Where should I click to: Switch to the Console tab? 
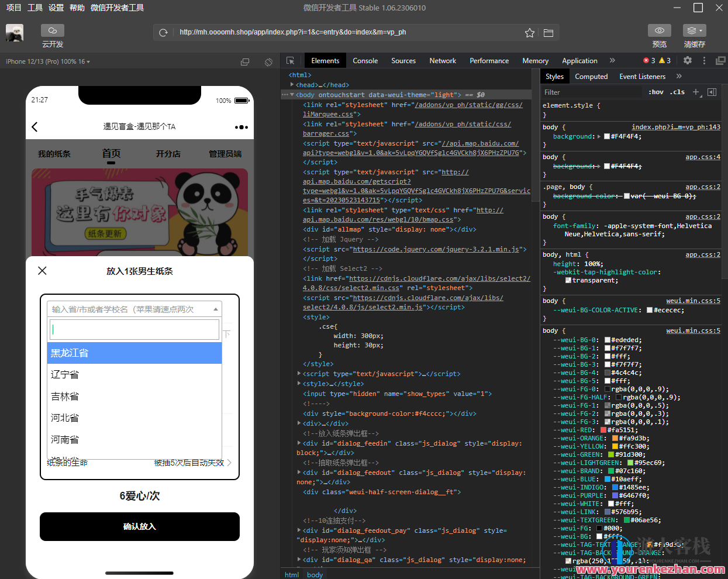[x=365, y=60]
